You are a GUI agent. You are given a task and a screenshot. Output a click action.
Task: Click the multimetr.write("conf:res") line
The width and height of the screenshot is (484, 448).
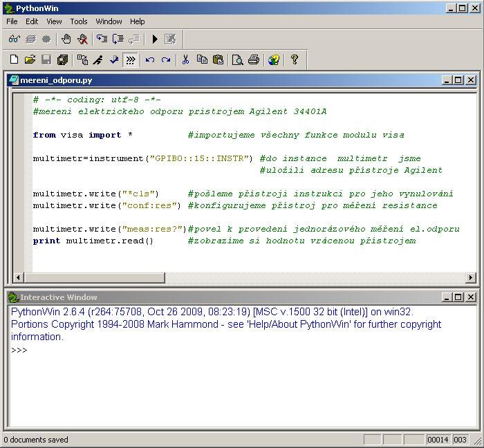click(x=106, y=205)
